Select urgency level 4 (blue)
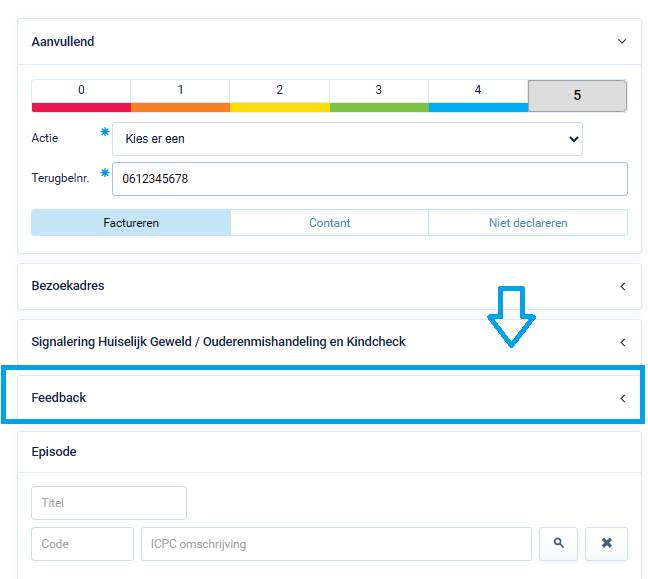 click(x=478, y=95)
